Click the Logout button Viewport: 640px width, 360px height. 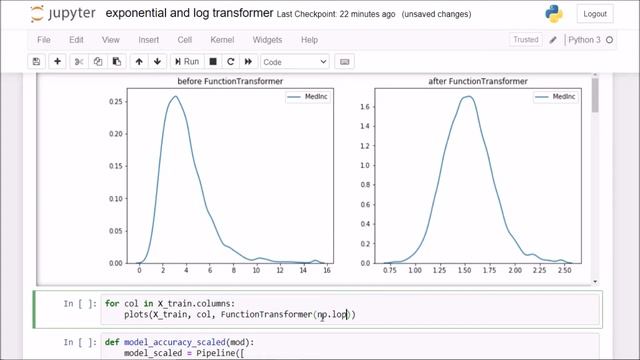[595, 14]
